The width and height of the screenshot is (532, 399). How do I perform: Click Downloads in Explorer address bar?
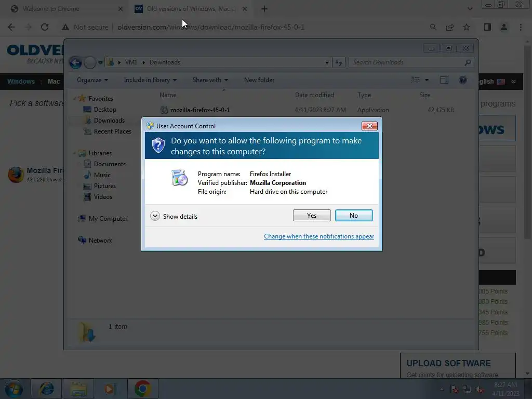pos(165,62)
